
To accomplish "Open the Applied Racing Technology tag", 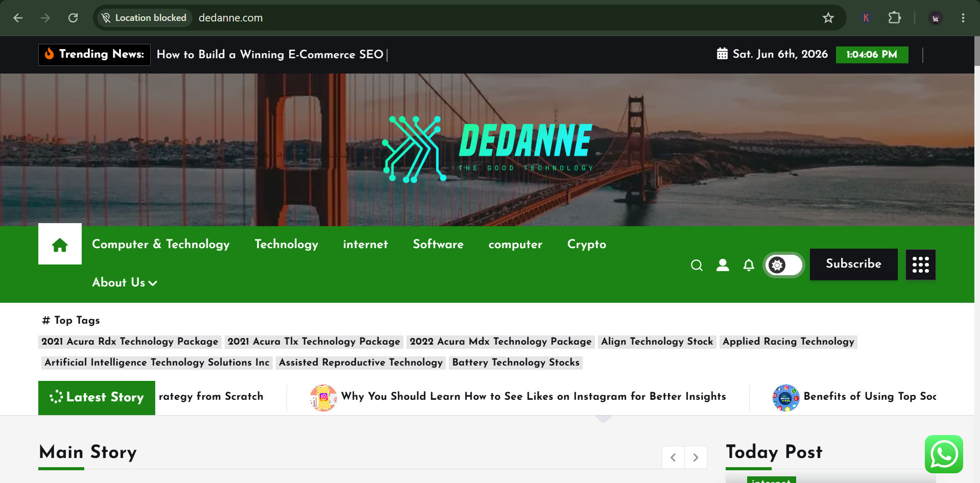I will [788, 342].
